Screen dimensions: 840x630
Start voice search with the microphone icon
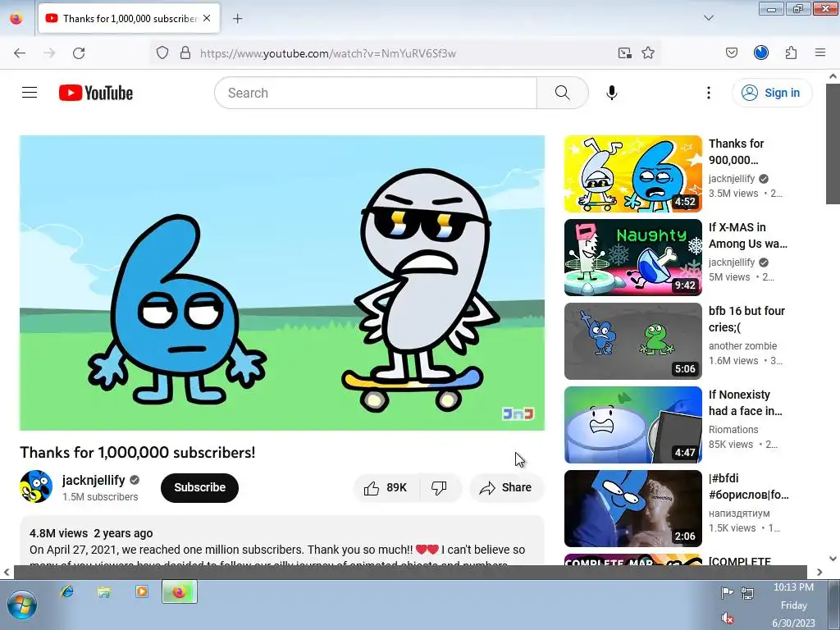[612, 93]
